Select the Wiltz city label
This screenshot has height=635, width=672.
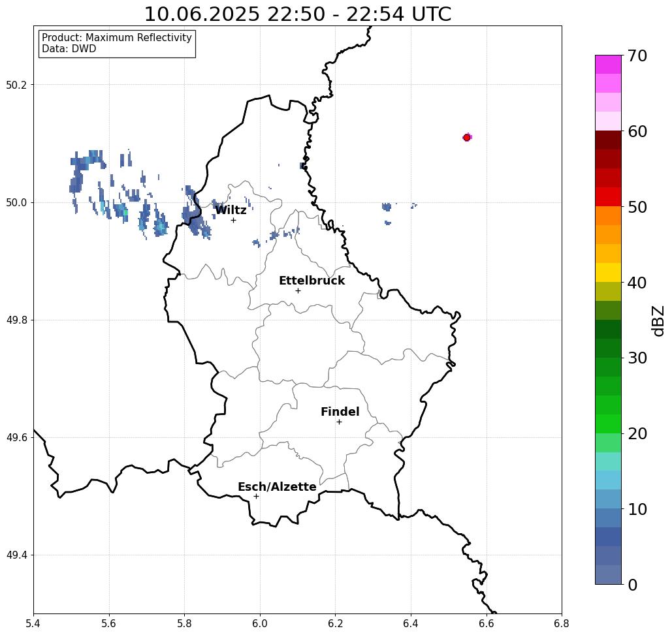click(x=231, y=210)
